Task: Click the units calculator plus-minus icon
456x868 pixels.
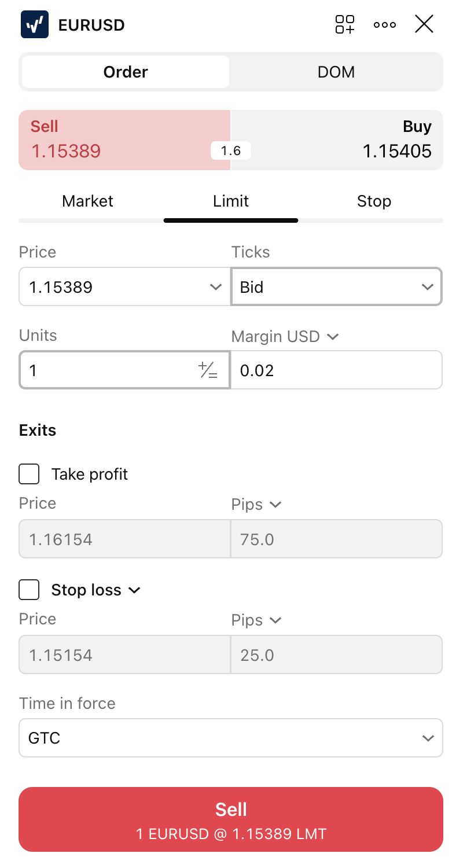Action: 208,370
